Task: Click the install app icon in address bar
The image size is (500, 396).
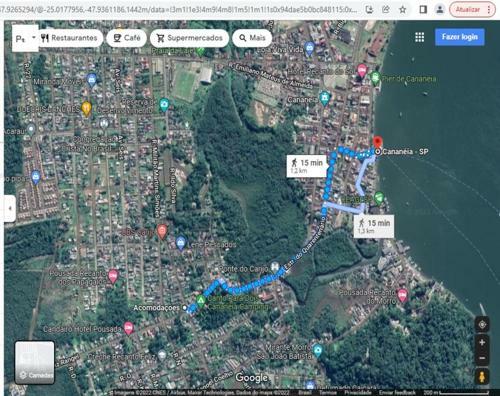Action: [369, 10]
